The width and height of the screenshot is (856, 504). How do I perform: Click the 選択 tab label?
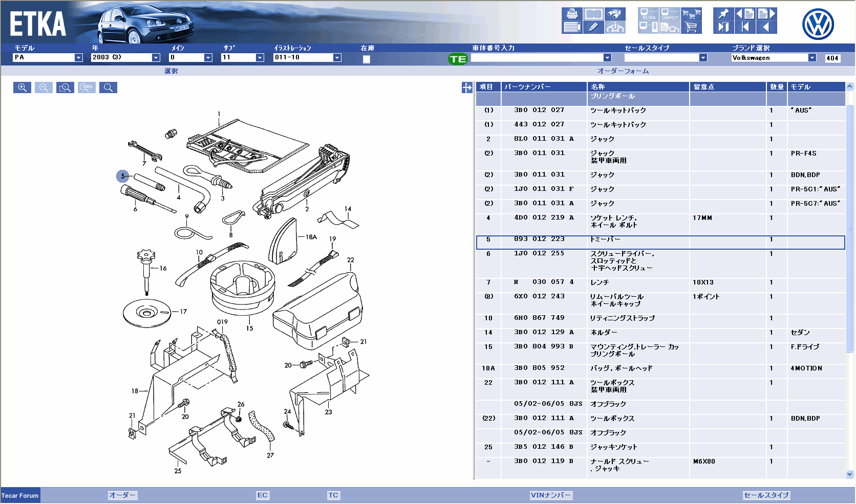click(171, 71)
